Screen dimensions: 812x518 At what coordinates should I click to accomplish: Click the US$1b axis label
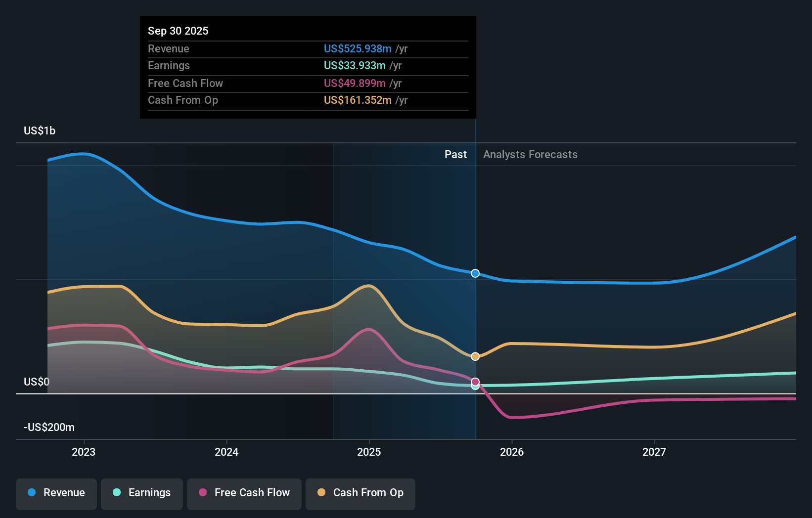coord(39,130)
